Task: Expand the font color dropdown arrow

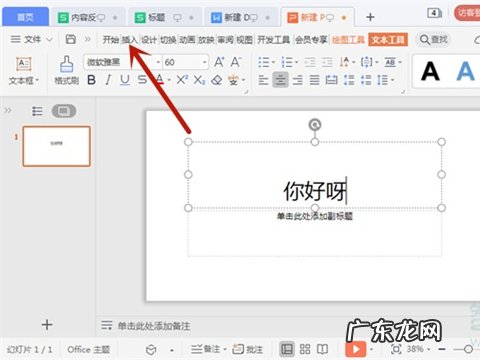Action: tap(169, 80)
